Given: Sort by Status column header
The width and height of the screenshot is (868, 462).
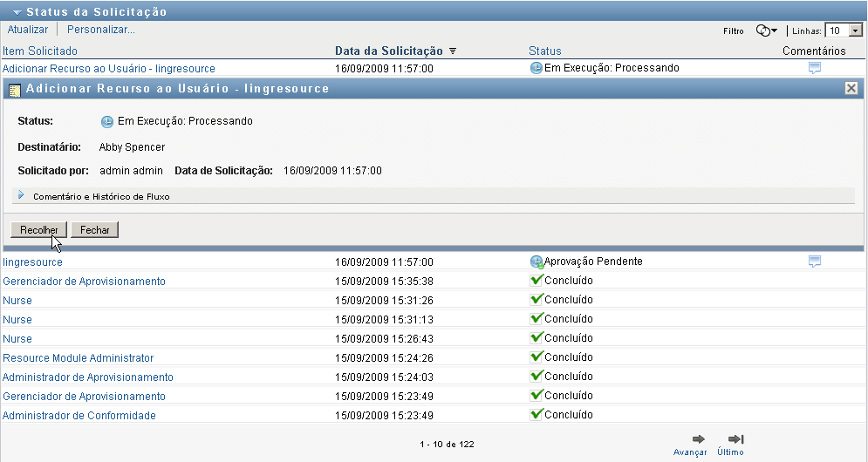Looking at the screenshot, I should pyautogui.click(x=544, y=51).
